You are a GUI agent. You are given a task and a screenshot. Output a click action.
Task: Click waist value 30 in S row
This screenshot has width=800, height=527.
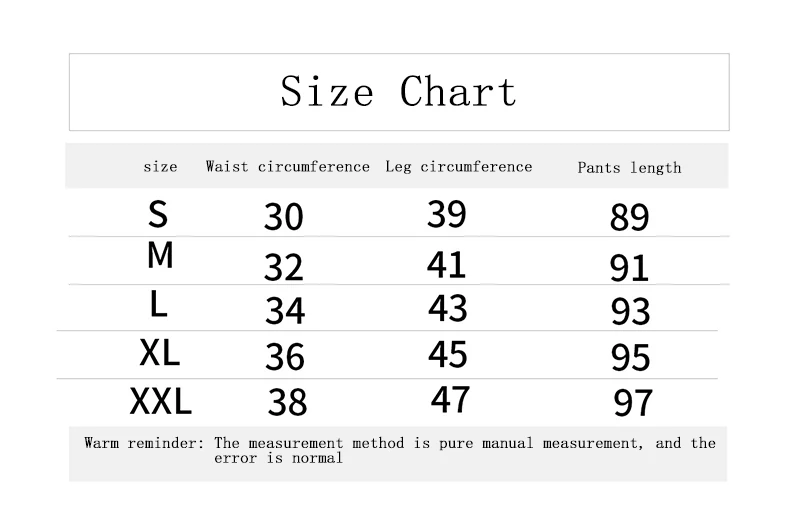[x=284, y=217]
